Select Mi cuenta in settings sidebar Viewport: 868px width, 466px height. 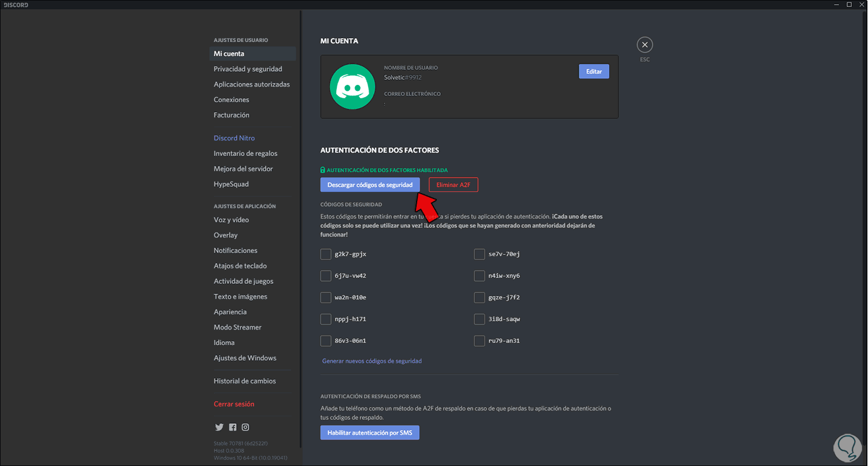click(253, 54)
